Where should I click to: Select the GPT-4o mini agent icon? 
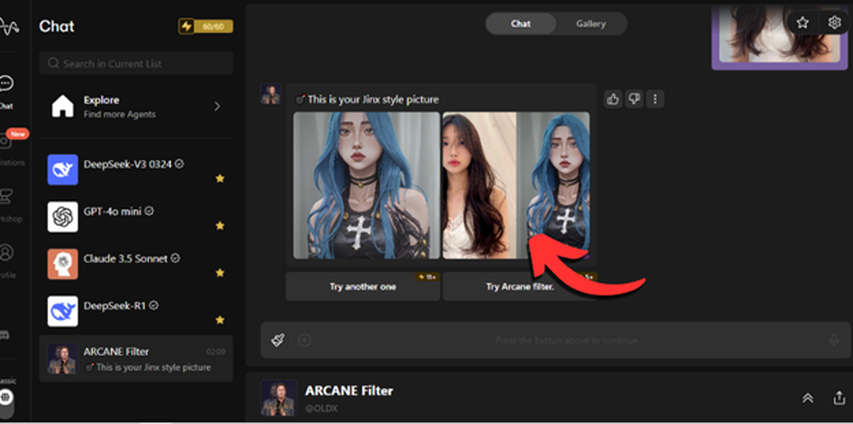coord(63,217)
